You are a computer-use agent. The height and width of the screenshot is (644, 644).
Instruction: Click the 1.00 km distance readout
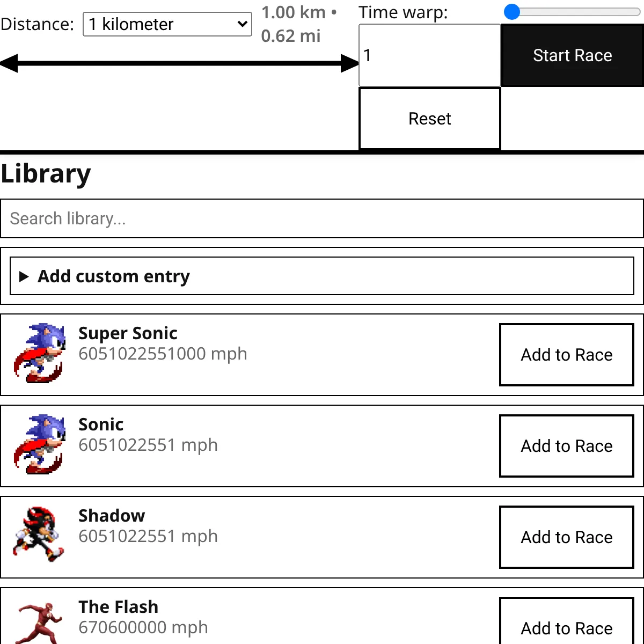[294, 12]
